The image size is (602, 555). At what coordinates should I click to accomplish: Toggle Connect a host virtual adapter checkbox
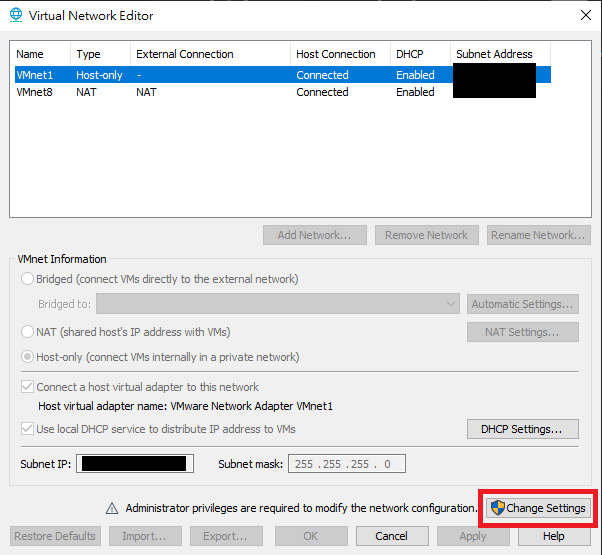click(27, 387)
